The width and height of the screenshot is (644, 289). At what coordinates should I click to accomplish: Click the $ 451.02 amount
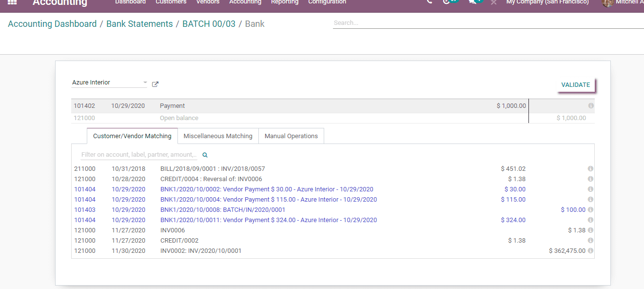513,169
